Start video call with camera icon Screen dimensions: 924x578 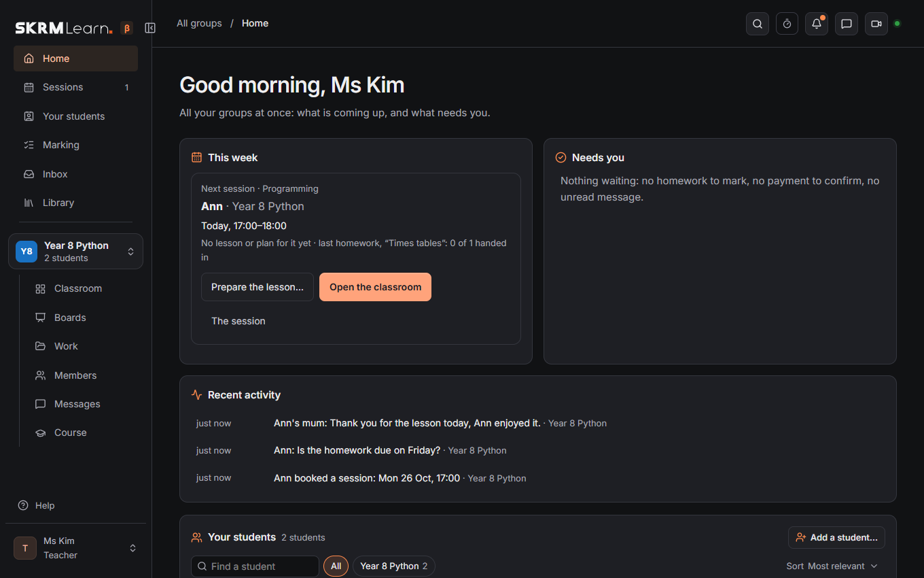876,24
